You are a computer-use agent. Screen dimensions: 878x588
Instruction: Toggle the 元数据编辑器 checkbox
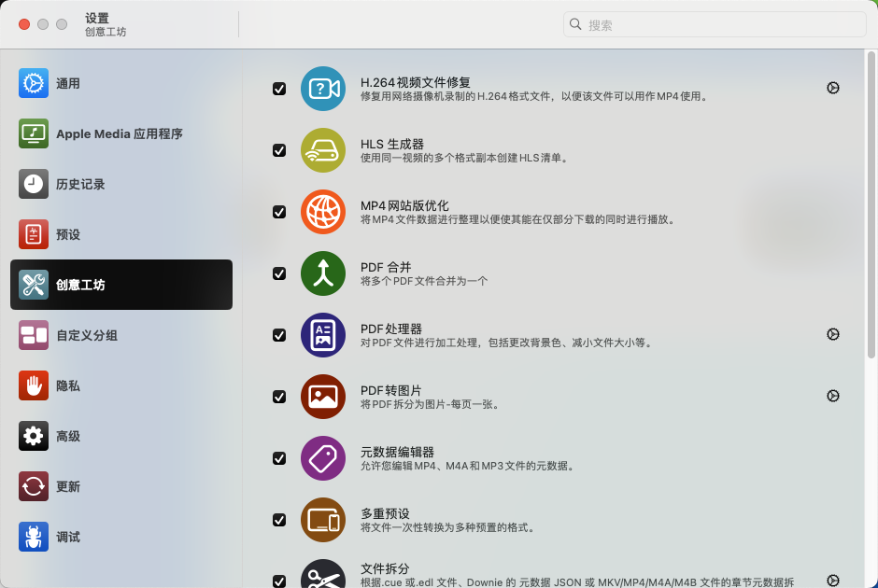278,458
